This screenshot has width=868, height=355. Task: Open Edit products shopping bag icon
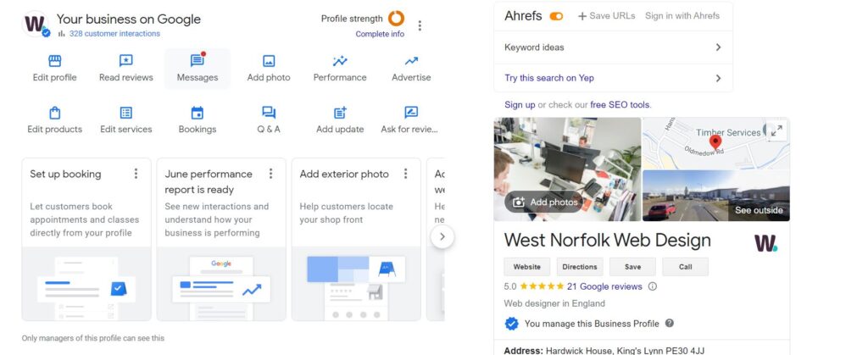click(55, 113)
